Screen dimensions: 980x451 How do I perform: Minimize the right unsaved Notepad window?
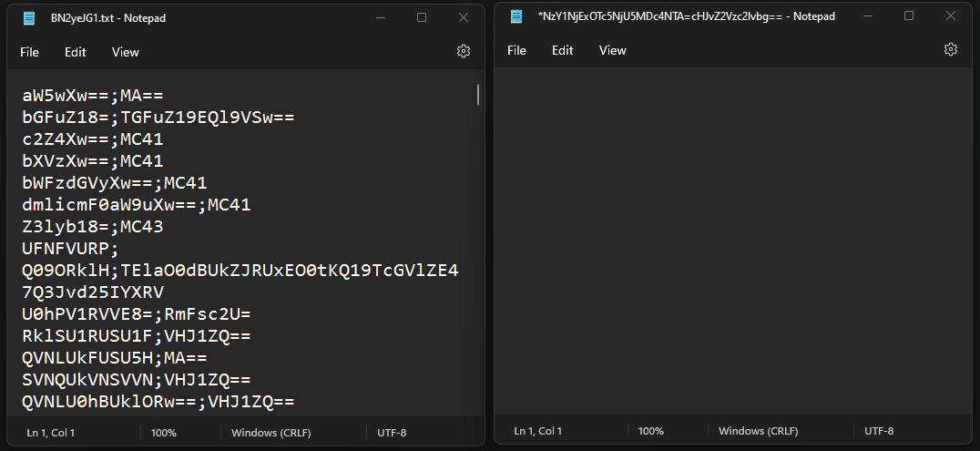(x=867, y=15)
